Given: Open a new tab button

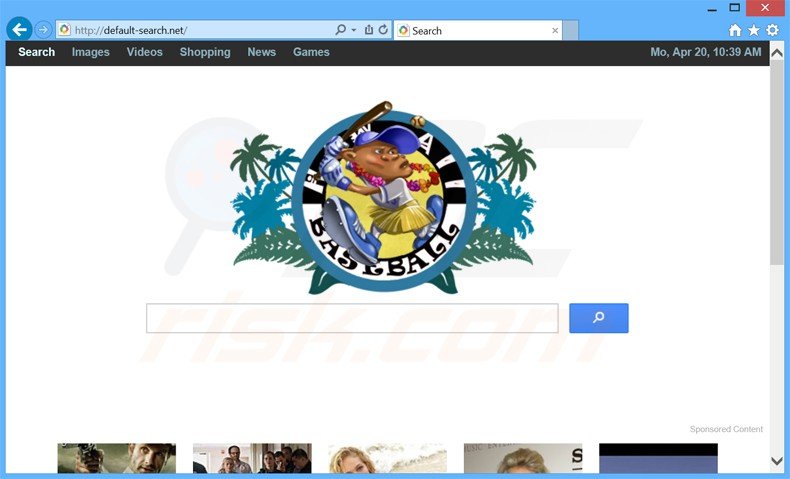Looking at the screenshot, I should pos(570,30).
